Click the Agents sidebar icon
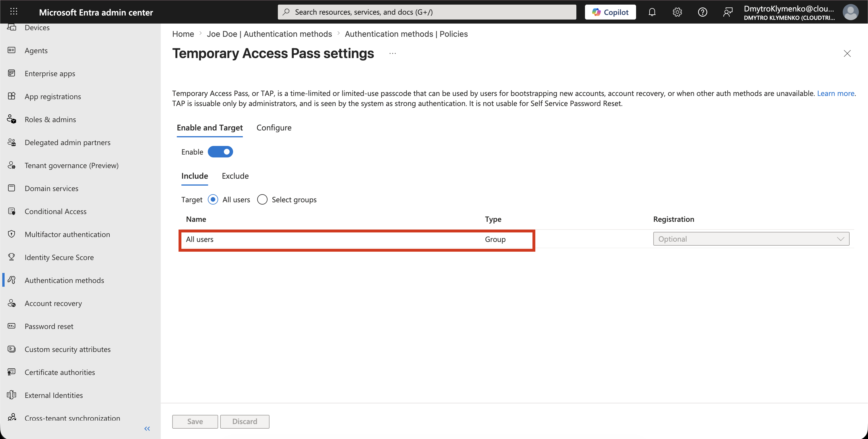 pos(11,50)
